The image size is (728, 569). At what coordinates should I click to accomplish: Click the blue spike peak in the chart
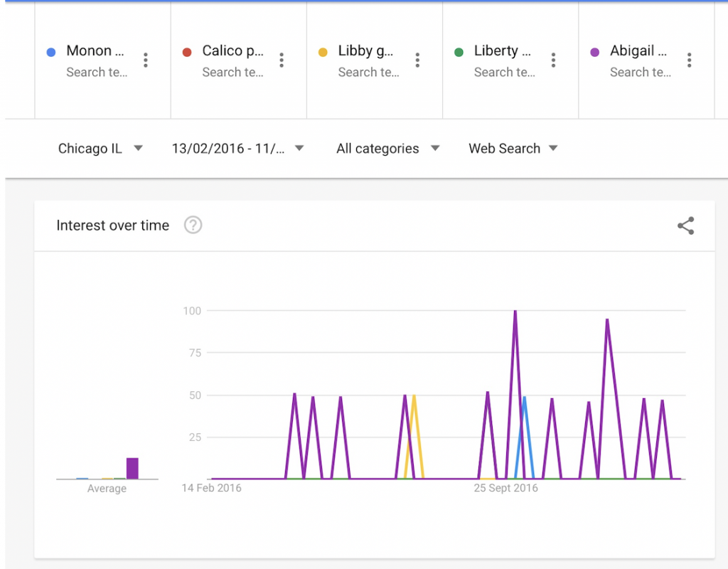click(524, 398)
